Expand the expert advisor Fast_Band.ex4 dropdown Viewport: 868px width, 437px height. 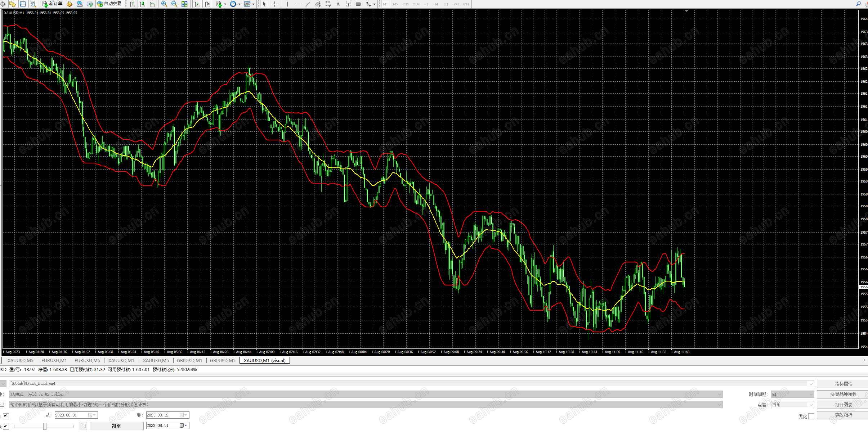tap(811, 384)
